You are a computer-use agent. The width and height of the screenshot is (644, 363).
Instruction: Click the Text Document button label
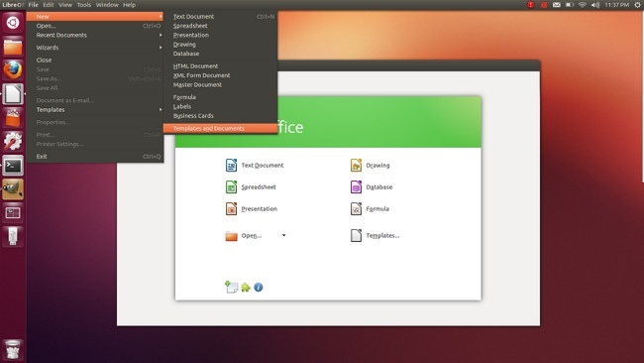point(263,166)
